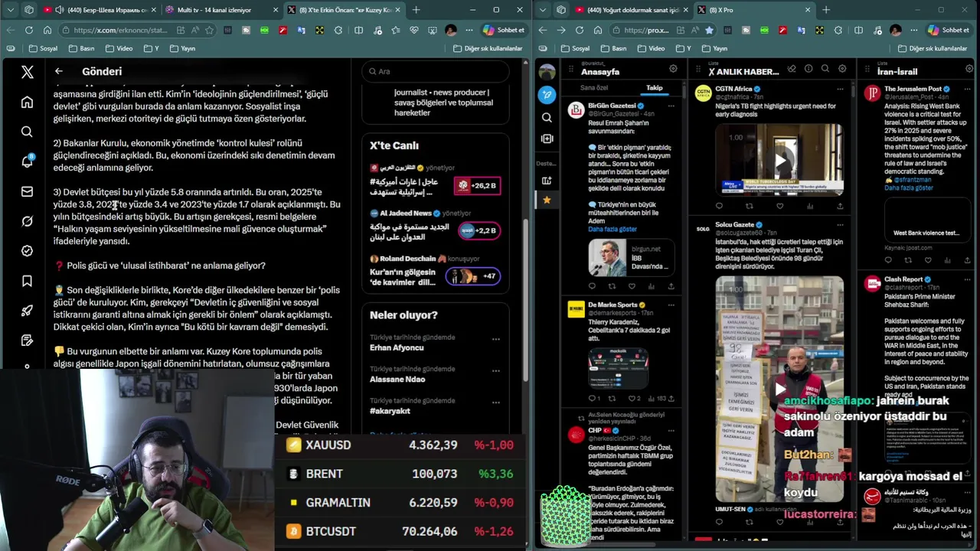Screen dimensions: 980x551
Task: Reply to the BirGün Gazetesi post
Action: 592,286
